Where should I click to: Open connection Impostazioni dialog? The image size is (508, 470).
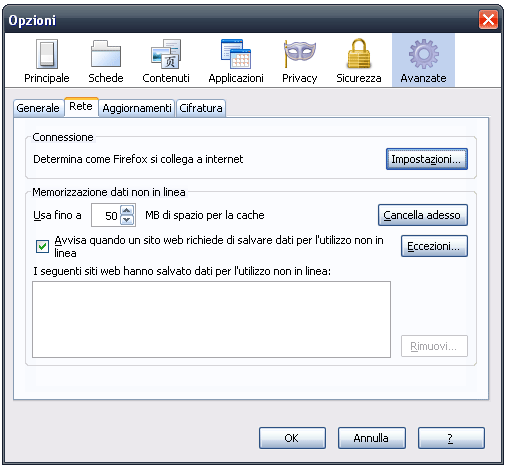click(x=427, y=159)
